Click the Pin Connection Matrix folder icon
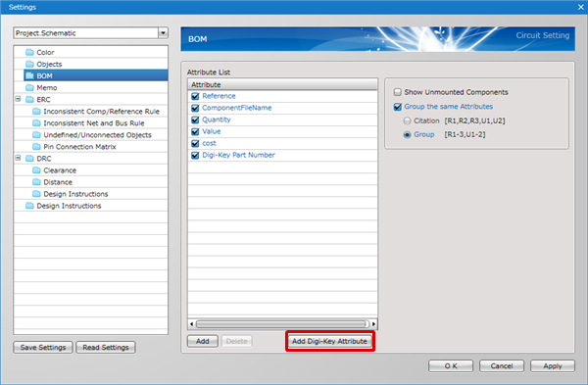Image resolution: width=588 pixels, height=385 pixels. (36, 147)
